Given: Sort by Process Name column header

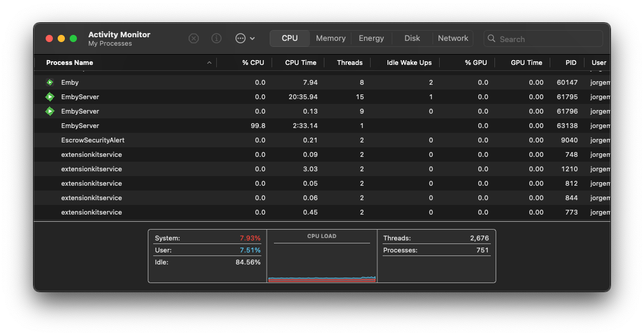Looking at the screenshot, I should click(x=70, y=63).
